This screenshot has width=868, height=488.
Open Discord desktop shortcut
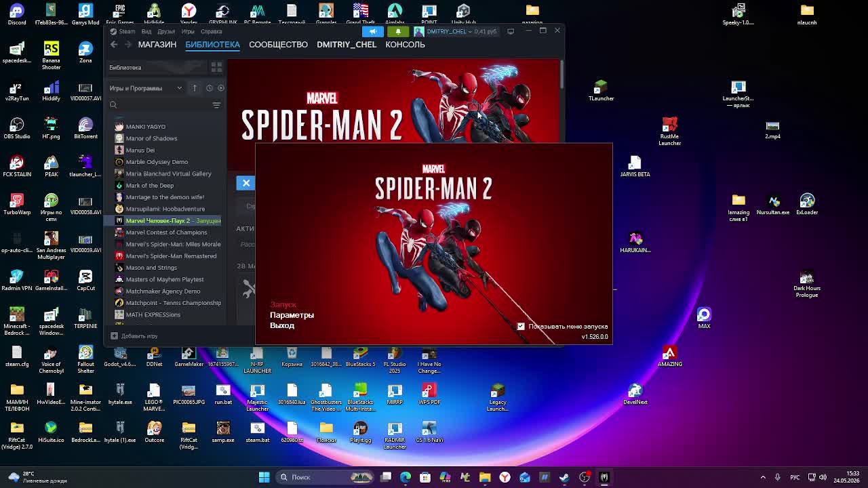pyautogui.click(x=17, y=14)
